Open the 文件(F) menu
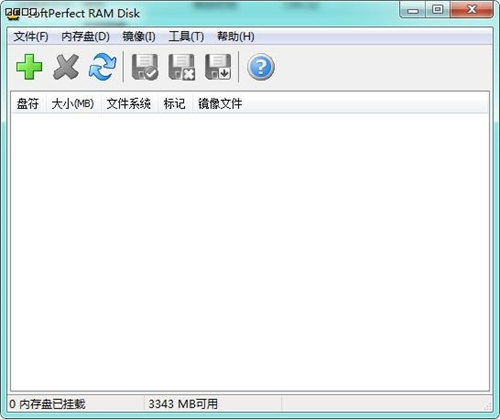 (31, 36)
